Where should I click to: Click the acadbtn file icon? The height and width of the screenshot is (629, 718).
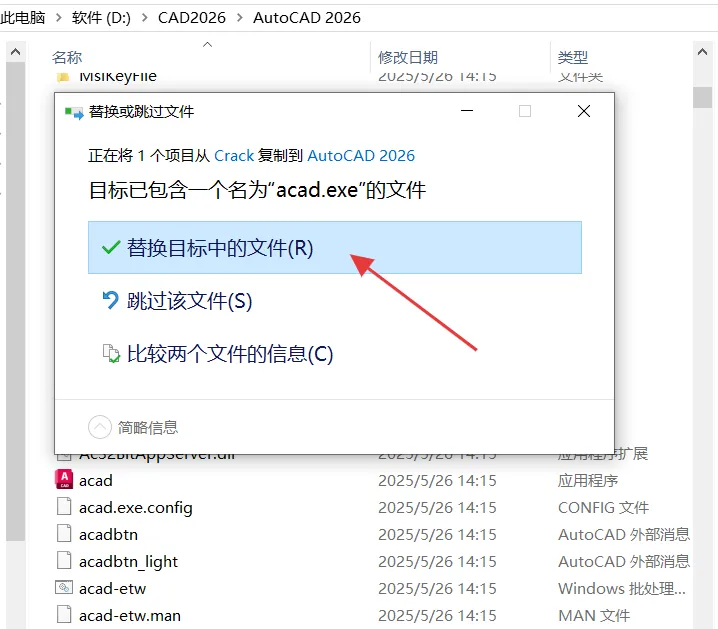point(64,534)
